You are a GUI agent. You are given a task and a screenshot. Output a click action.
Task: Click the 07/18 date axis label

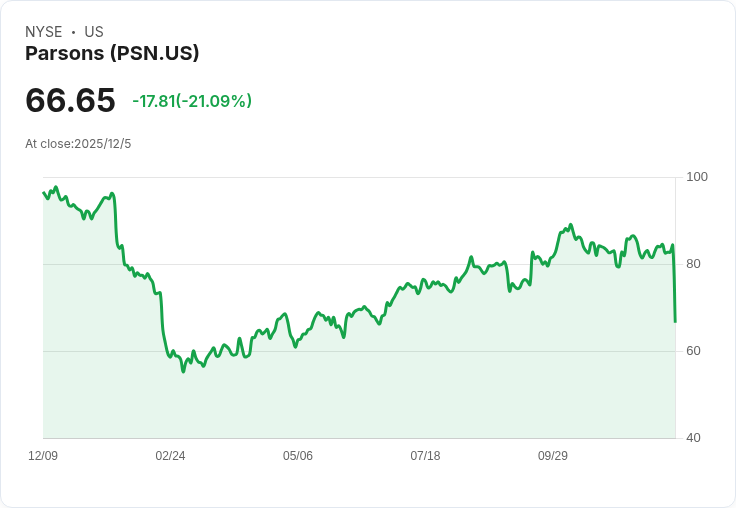pos(425,455)
